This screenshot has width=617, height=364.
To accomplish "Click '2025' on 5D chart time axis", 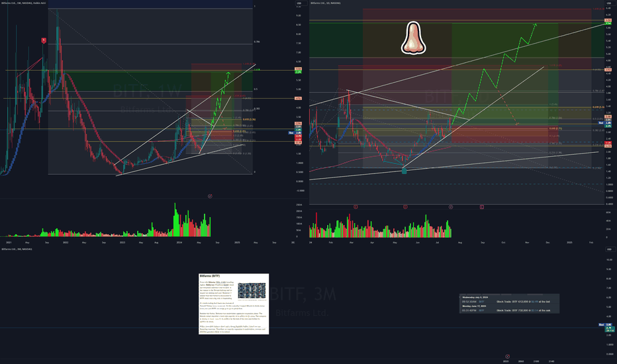I will (x=569, y=242).
